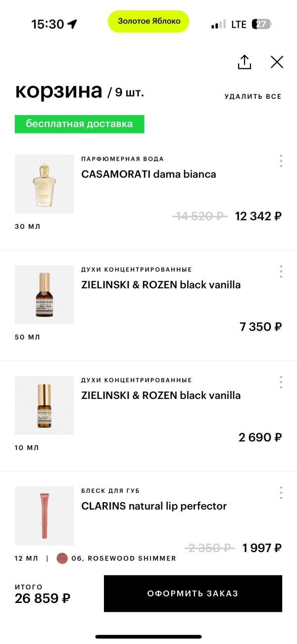Viewport: 297px width, 644px height.
Task: Open options menu for 50 ml black vanilla
Action: point(281,271)
